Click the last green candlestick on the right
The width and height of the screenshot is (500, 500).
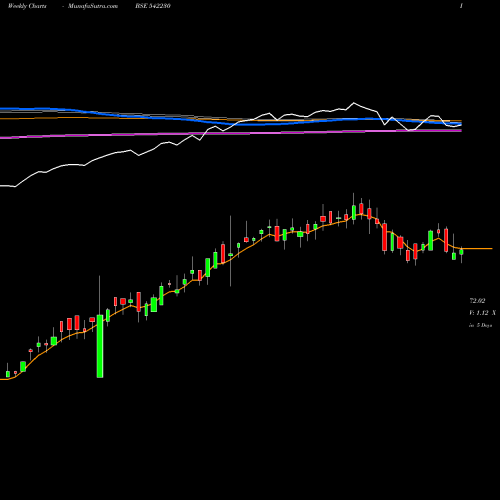pyautogui.click(x=461, y=252)
